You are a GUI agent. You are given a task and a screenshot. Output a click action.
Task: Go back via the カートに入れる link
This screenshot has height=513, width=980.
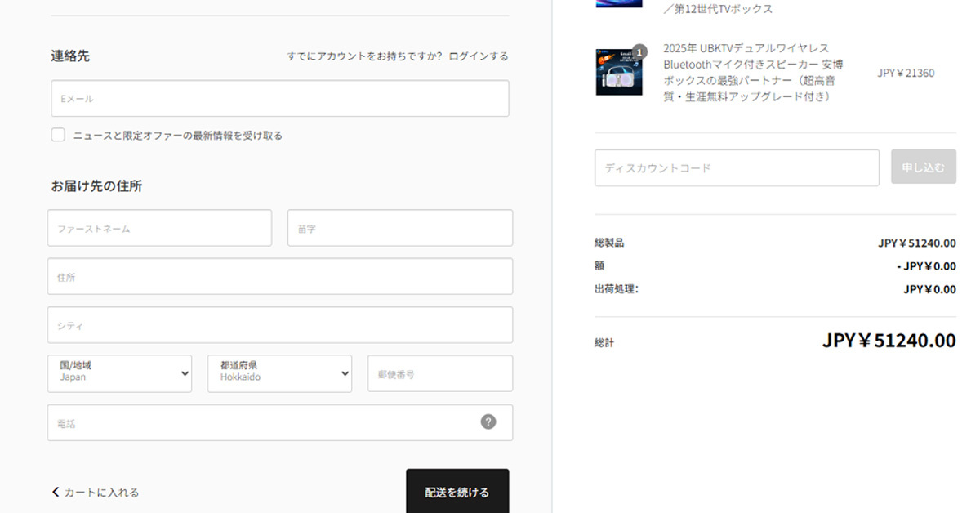pyautogui.click(x=96, y=493)
